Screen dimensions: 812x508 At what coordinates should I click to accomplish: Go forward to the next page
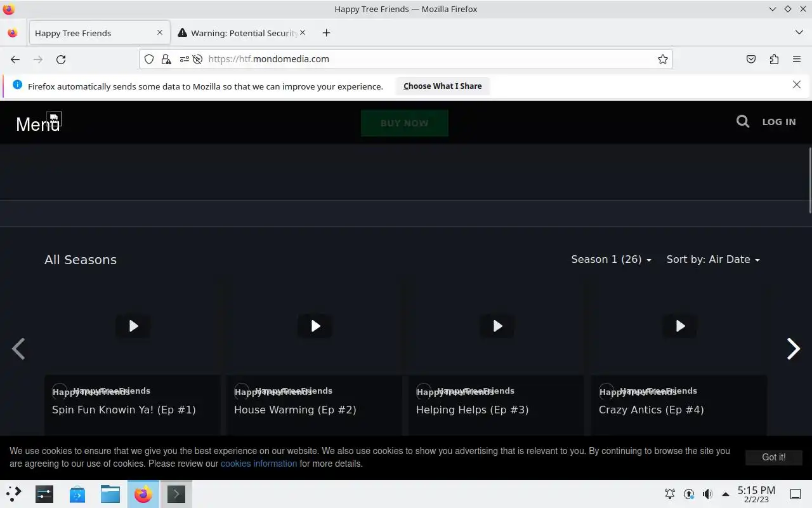[x=38, y=59]
